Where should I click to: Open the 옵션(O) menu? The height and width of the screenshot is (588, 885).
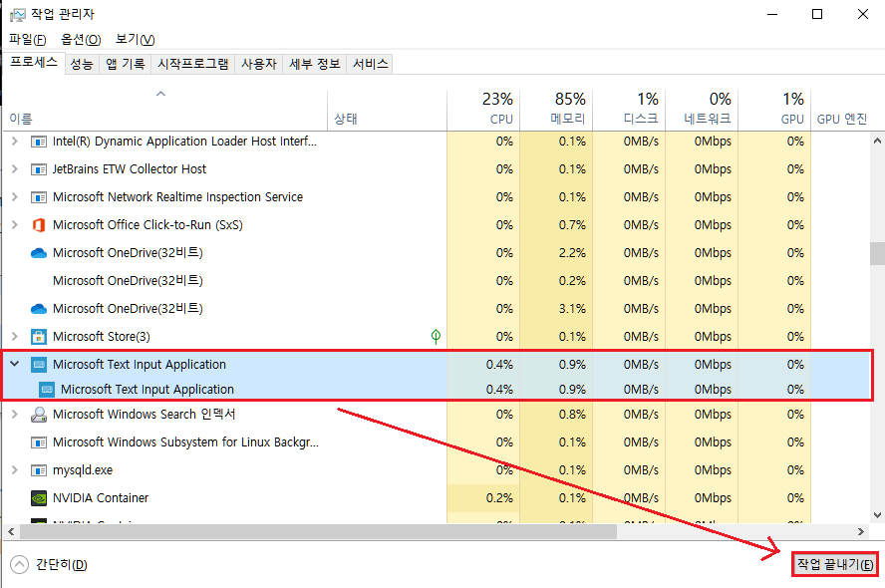point(81,40)
